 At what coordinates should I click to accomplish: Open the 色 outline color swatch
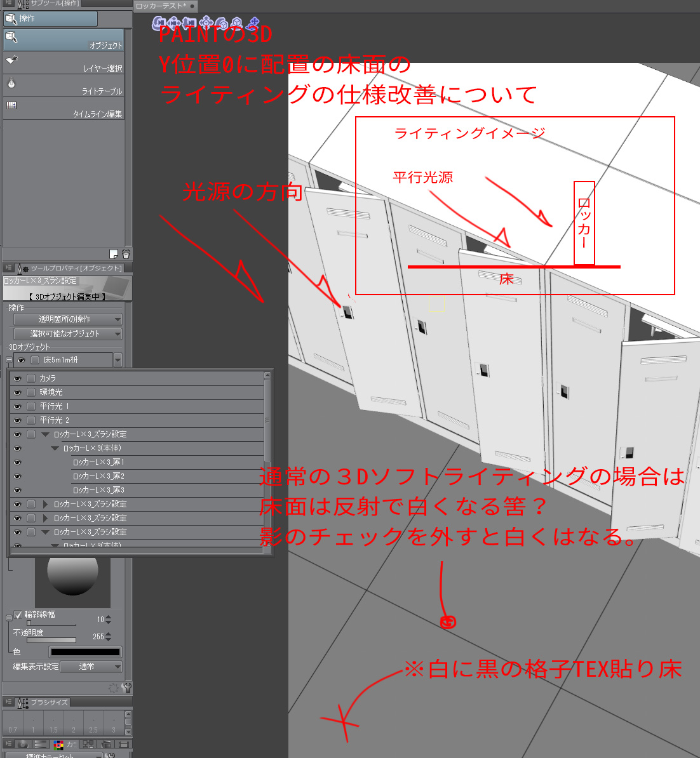click(x=85, y=651)
